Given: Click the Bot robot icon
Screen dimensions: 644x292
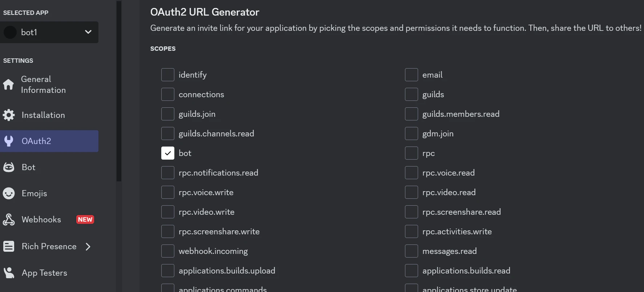Looking at the screenshot, I should 9,167.
